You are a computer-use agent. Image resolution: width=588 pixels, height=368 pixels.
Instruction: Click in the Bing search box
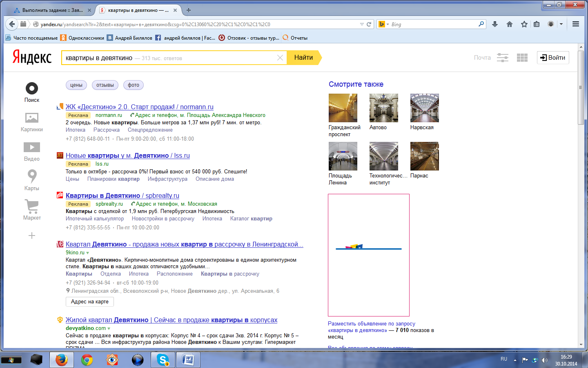pyautogui.click(x=434, y=24)
